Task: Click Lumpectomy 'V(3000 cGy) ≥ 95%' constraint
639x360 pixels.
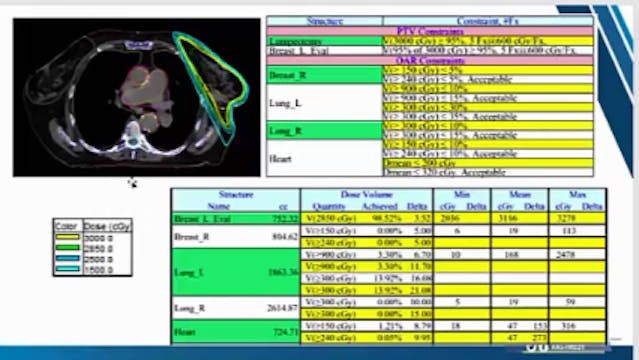Action: tap(487, 41)
